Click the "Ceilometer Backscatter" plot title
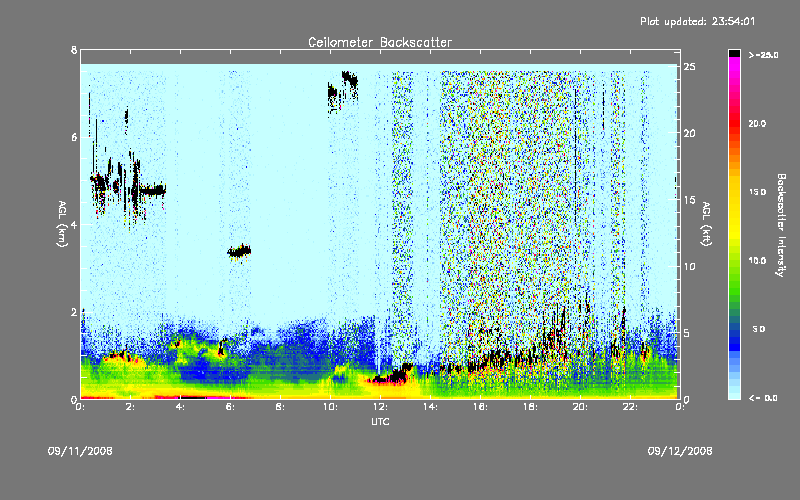Viewport: 800px width, 500px height. point(380,42)
